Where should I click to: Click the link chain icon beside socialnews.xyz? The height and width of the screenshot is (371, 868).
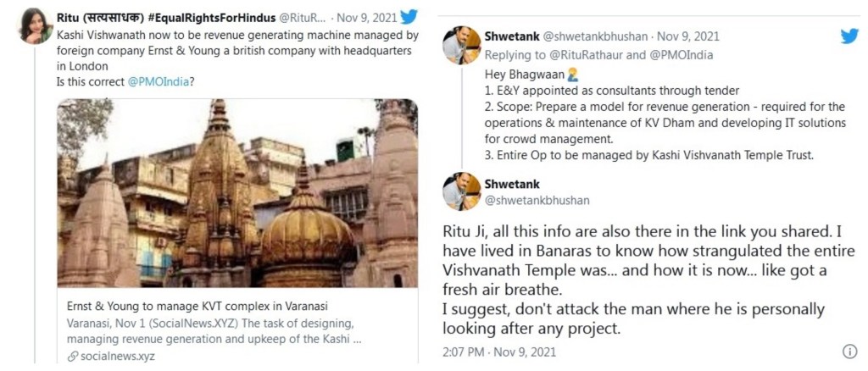[72, 357]
